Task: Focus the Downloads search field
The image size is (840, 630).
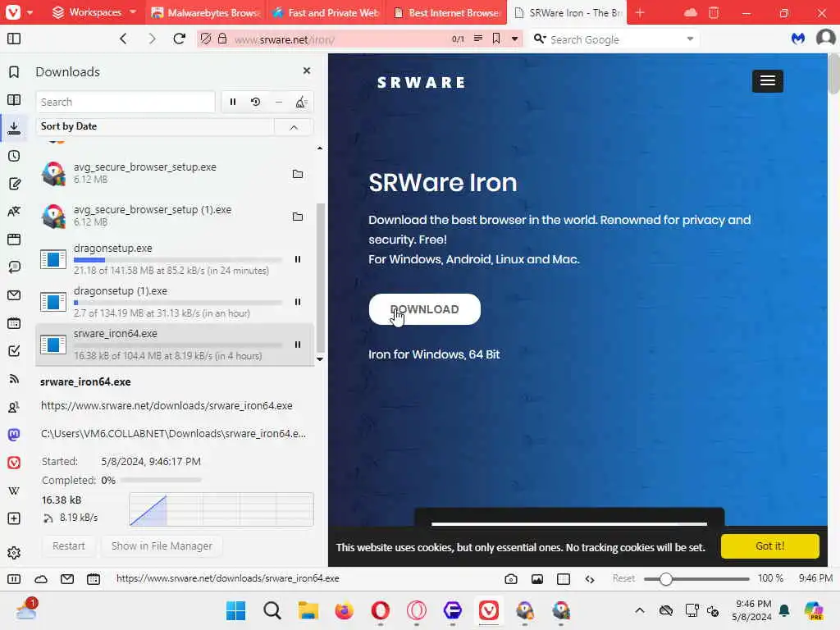Action: (126, 102)
